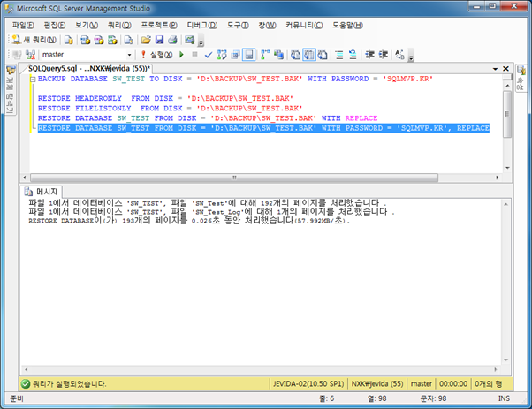Image resolution: width=532 pixels, height=409 pixels.
Task: Click the Change Connection icon
Action: (31, 55)
